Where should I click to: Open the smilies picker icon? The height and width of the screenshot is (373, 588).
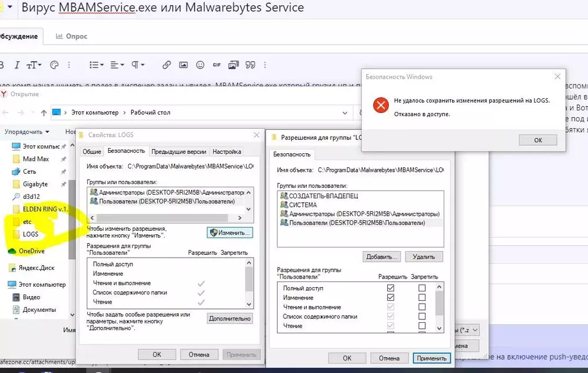pos(201,65)
